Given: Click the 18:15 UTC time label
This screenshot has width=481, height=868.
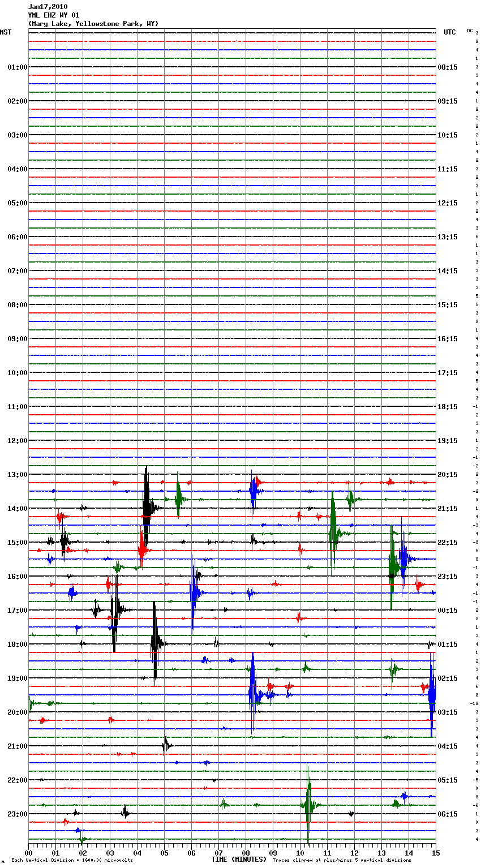Looking at the screenshot, I should pyautogui.click(x=448, y=407).
